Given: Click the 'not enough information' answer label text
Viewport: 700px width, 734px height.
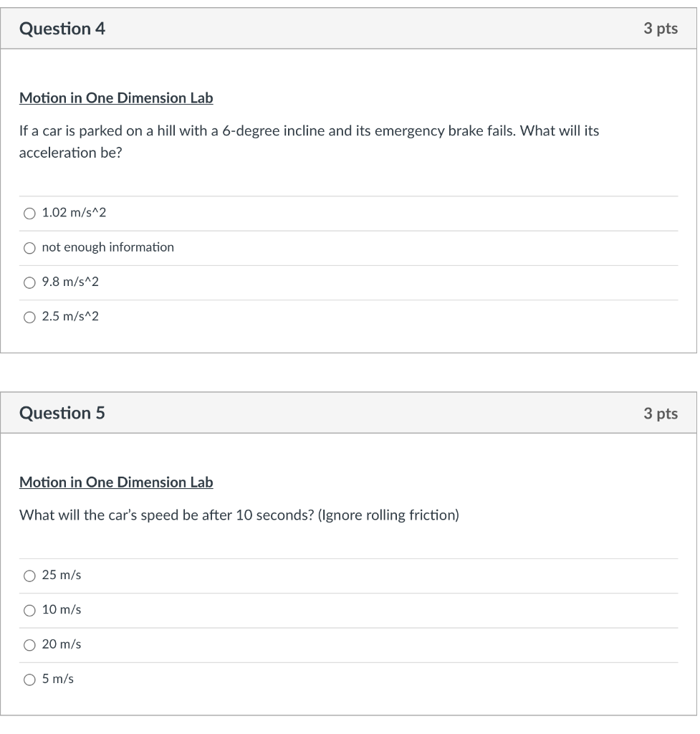Looking at the screenshot, I should (x=108, y=247).
